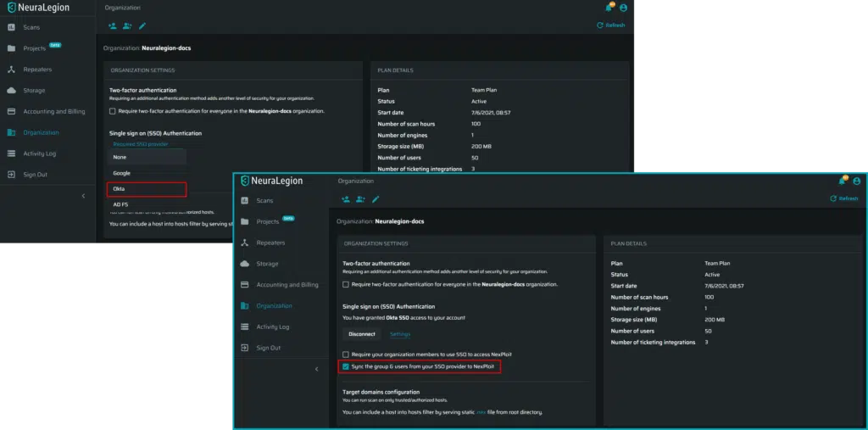
Task: Choose Google from the SSO provider list
Action: 146,173
